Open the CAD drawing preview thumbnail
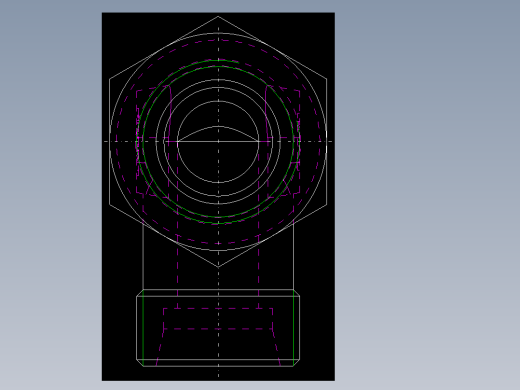Image resolution: width=520 pixels, height=390 pixels. pyautogui.click(x=218, y=197)
